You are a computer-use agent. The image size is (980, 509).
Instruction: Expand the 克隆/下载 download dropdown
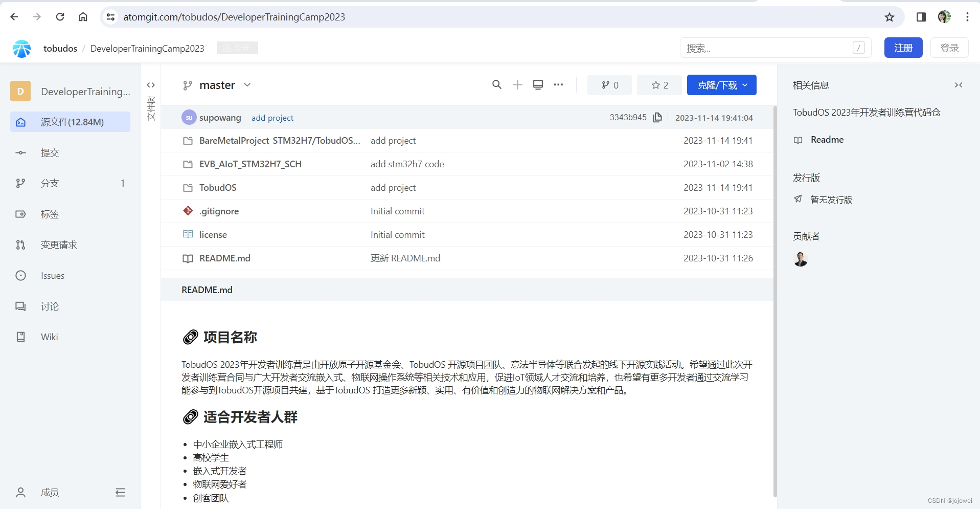pos(721,85)
